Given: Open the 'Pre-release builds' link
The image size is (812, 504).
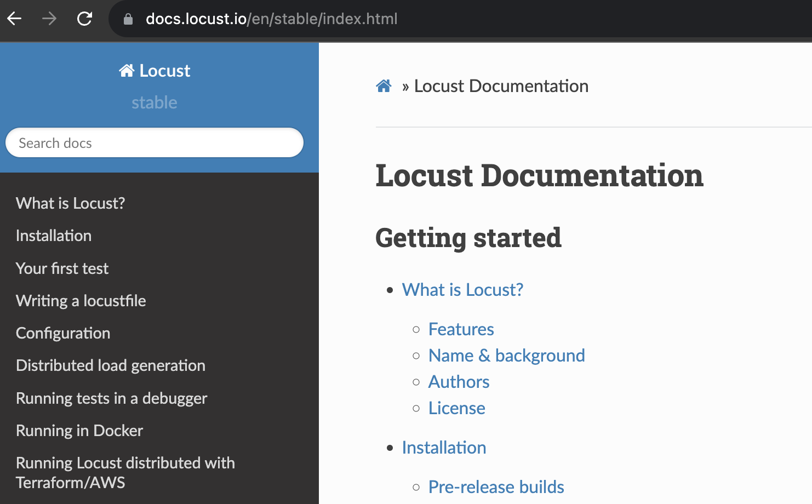Looking at the screenshot, I should [x=496, y=487].
